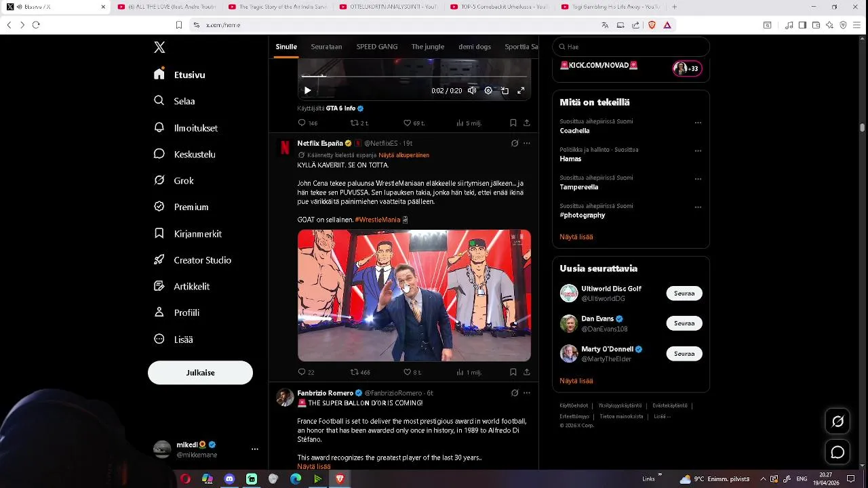Click Näytä alkuperäinen translation link
868x488 pixels.
coord(403,155)
